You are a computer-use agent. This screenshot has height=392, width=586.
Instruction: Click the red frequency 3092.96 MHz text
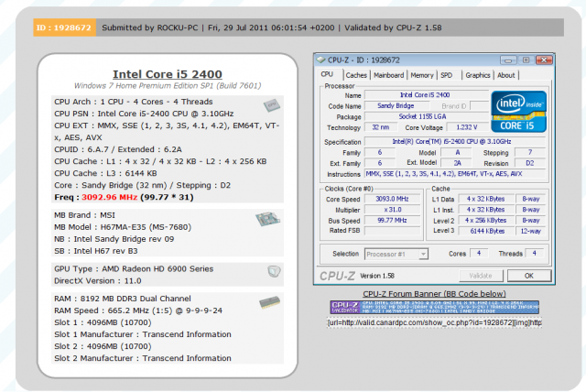coord(110,197)
